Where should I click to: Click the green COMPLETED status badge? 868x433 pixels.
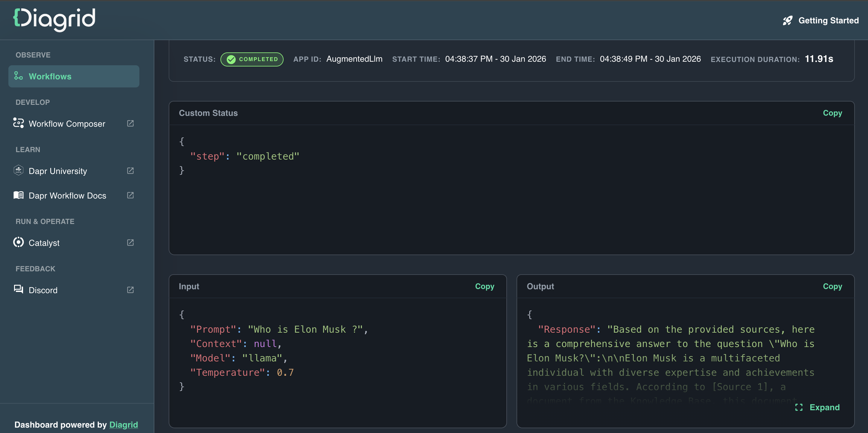pyautogui.click(x=252, y=59)
